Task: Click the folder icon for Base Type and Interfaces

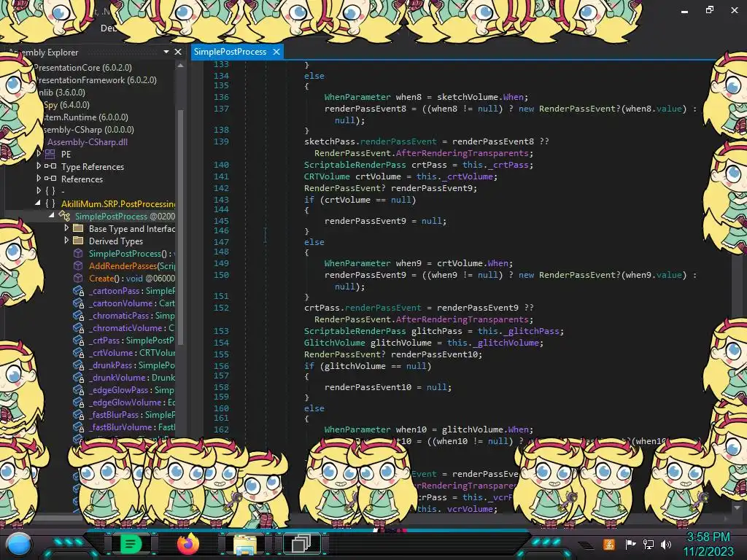Action: (x=78, y=228)
